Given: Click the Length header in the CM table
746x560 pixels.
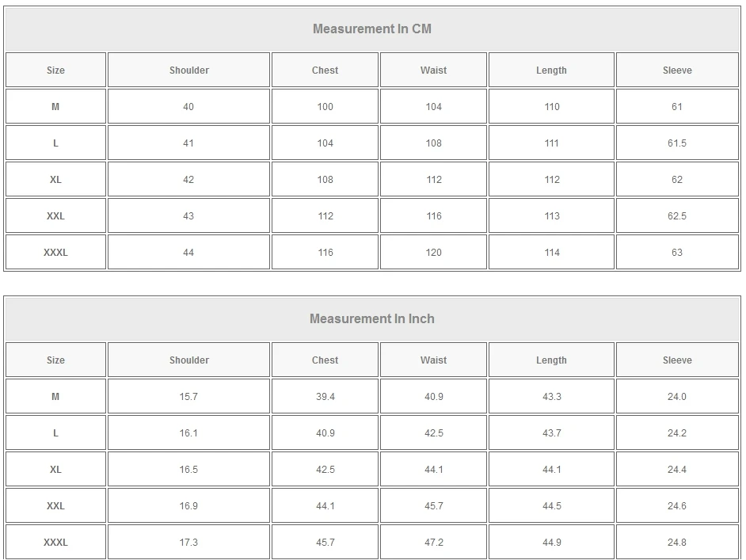Looking at the screenshot, I should [551, 70].
